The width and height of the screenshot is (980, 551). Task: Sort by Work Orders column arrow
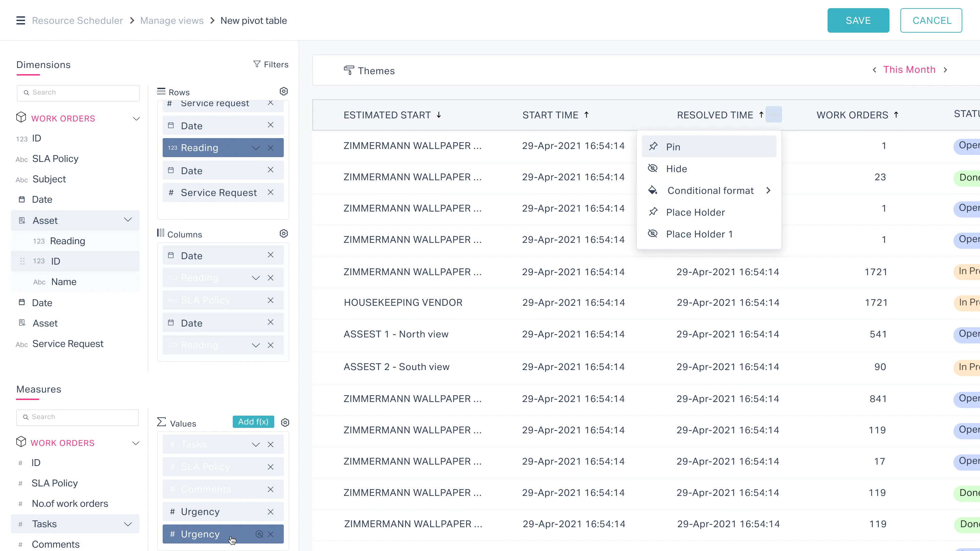(x=896, y=115)
